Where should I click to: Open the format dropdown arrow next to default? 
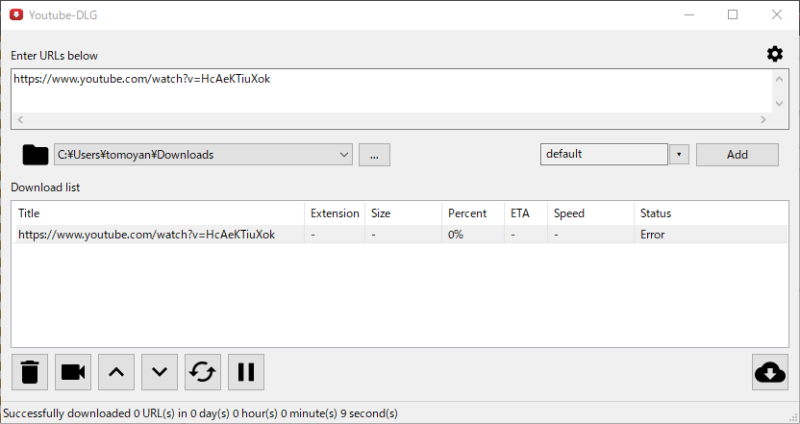[679, 154]
